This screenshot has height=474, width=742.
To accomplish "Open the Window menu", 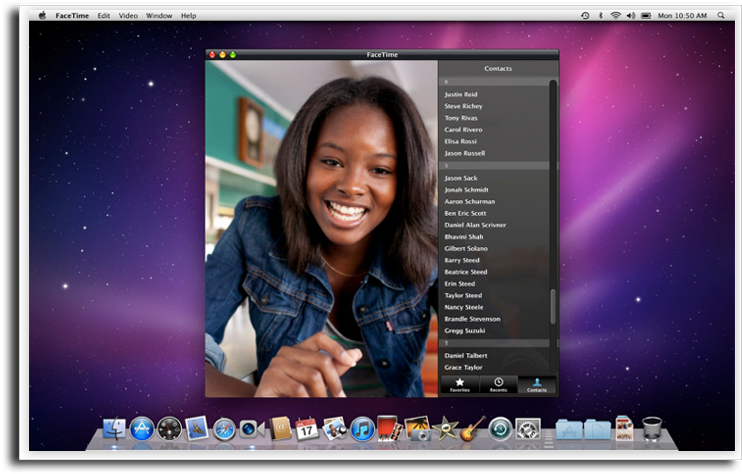I will click(159, 16).
